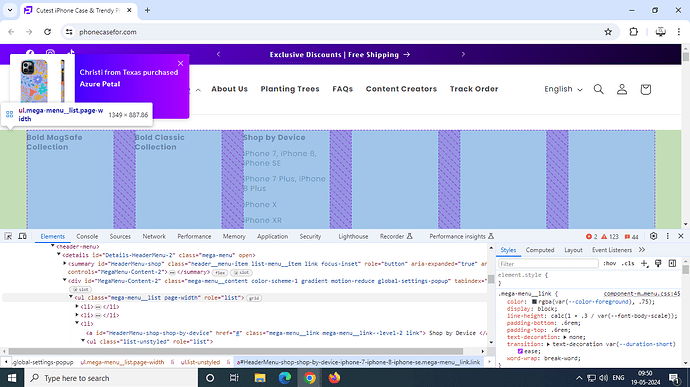Expand the summary HeaderMenu-shop node
Screen dimensions: 690x387
[65, 264]
